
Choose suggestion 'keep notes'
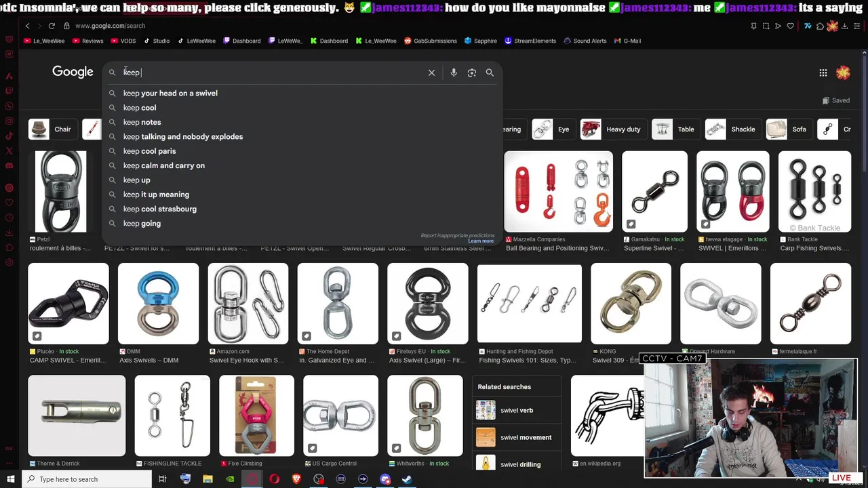(302, 122)
